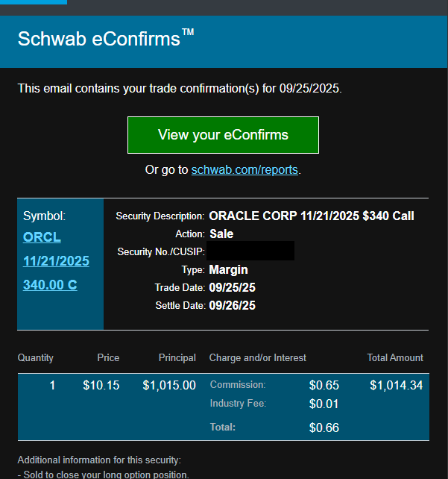Select the trade date 09/25/25 value
Viewport: 448px width, 479px height.
pyautogui.click(x=233, y=287)
